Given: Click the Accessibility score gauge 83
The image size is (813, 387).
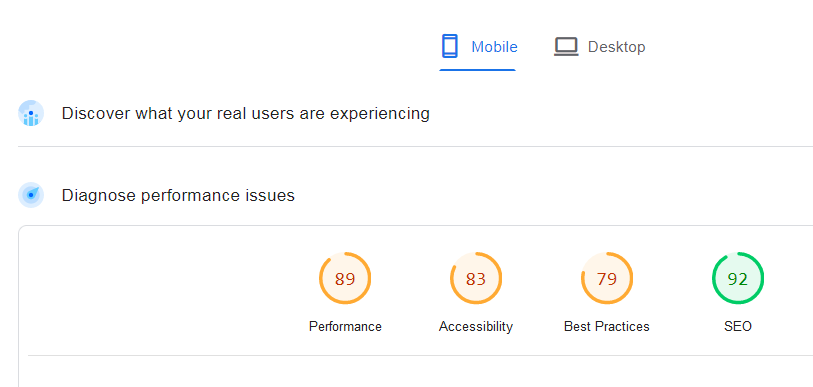Looking at the screenshot, I should [x=475, y=279].
